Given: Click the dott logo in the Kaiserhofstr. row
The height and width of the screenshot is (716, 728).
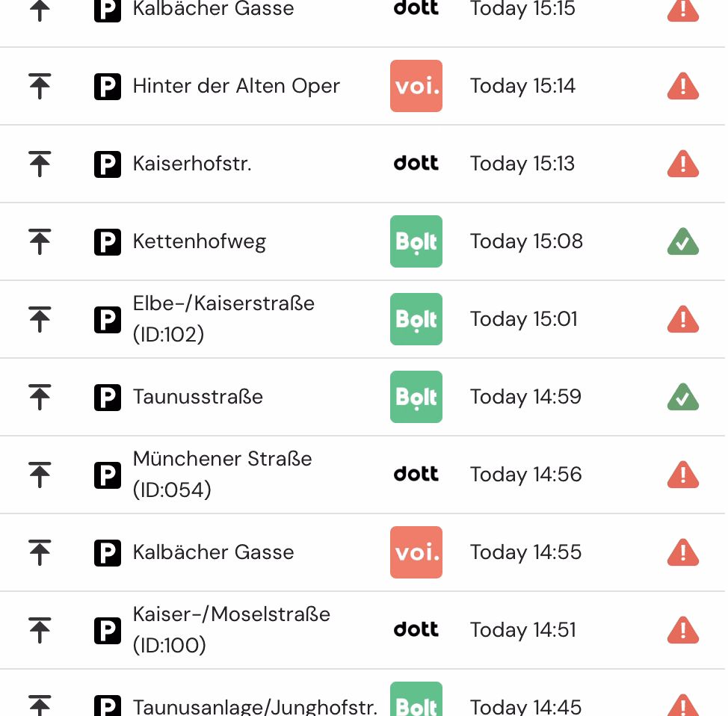Looking at the screenshot, I should (416, 163).
